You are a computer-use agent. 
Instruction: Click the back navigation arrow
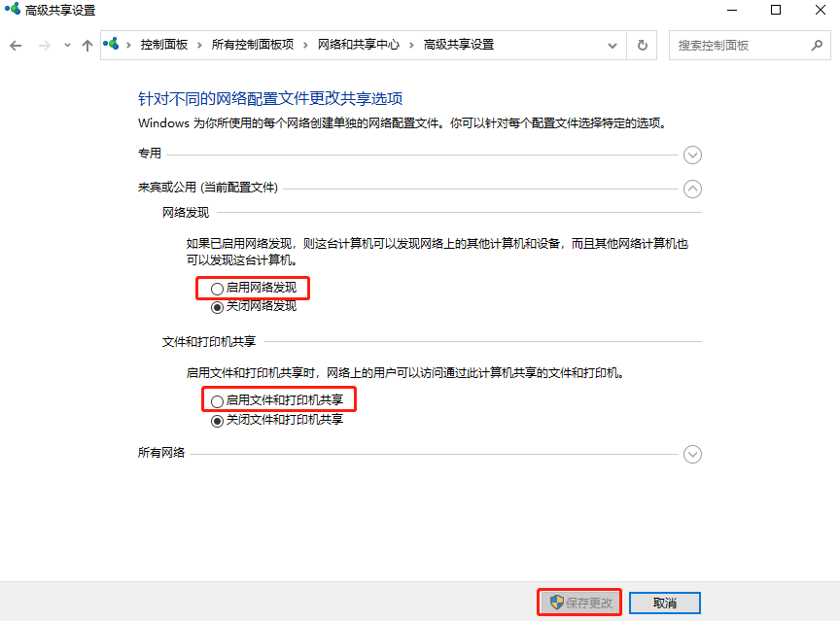point(16,45)
